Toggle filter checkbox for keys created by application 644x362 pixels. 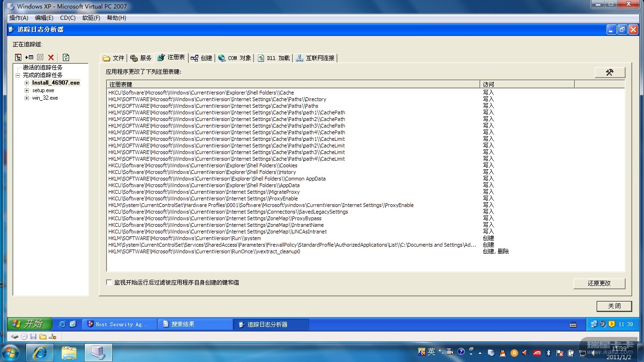click(x=109, y=283)
